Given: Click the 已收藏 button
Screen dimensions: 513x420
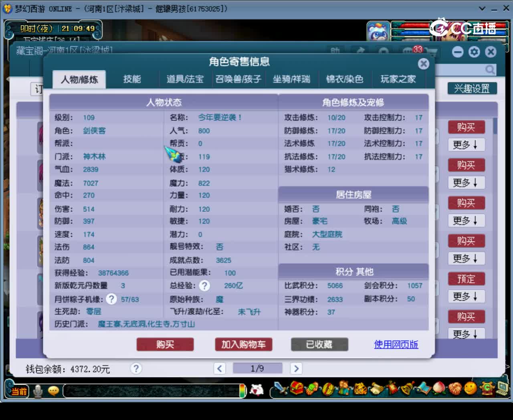Looking at the screenshot, I should click(x=319, y=344).
